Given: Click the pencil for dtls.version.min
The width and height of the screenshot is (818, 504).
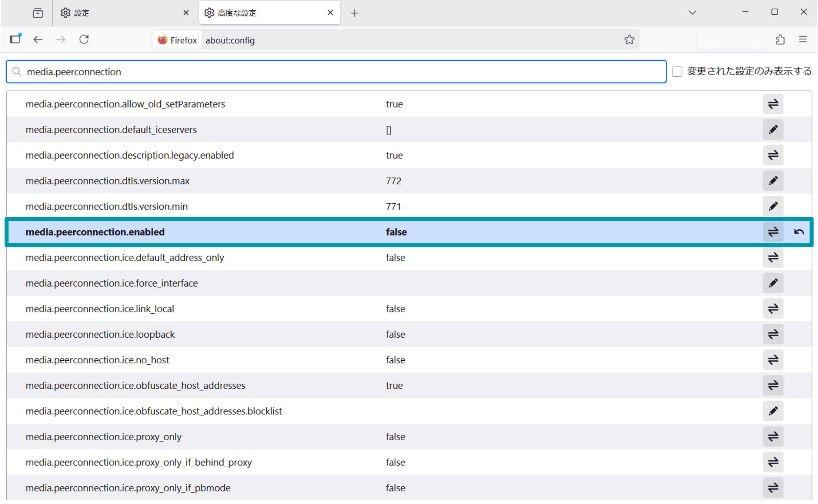Looking at the screenshot, I should (x=773, y=206).
